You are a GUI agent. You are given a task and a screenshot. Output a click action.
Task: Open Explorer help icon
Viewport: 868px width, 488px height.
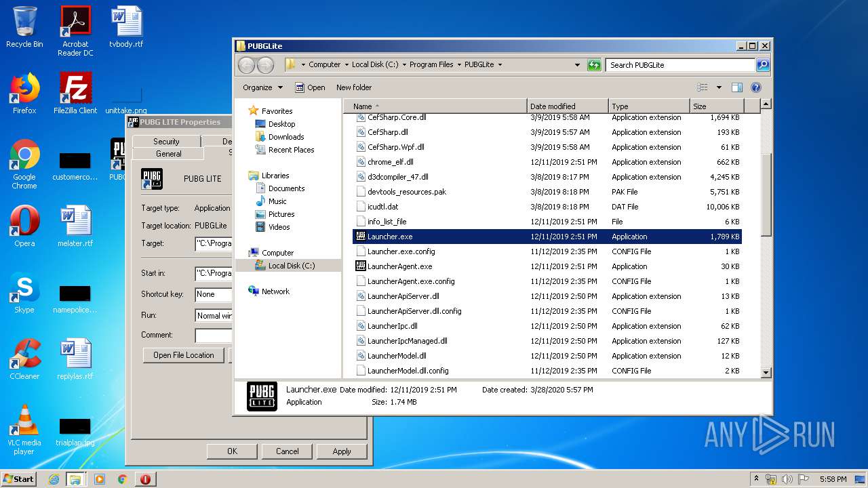point(756,87)
